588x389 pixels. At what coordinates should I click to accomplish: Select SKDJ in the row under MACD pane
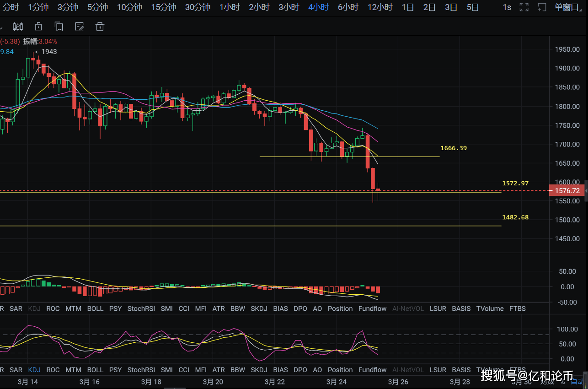259,308
